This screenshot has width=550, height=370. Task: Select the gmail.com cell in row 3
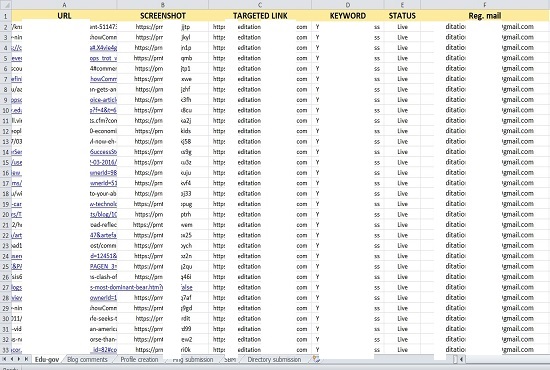485,37
